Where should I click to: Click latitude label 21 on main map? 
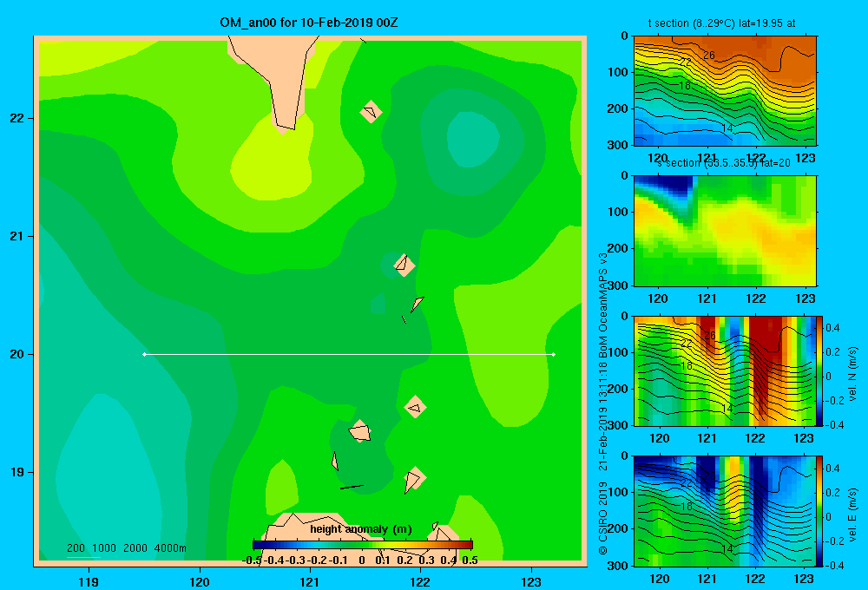[x=17, y=236]
